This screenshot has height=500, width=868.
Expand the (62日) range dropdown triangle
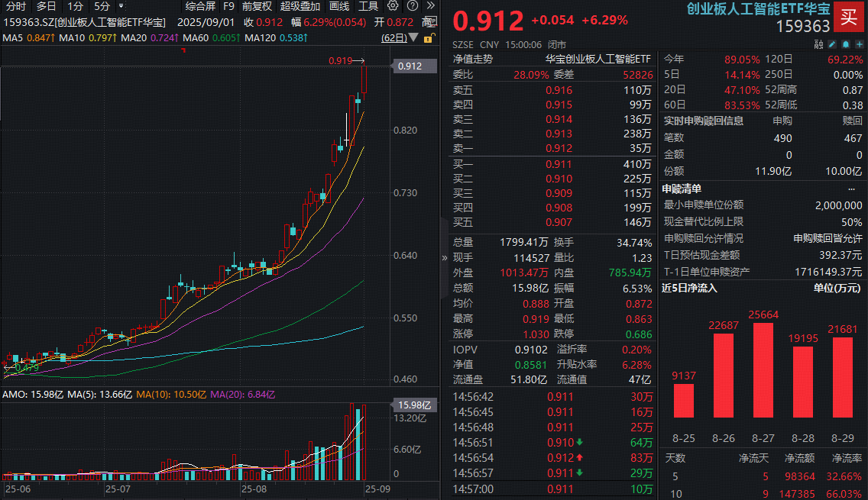[x=413, y=37]
